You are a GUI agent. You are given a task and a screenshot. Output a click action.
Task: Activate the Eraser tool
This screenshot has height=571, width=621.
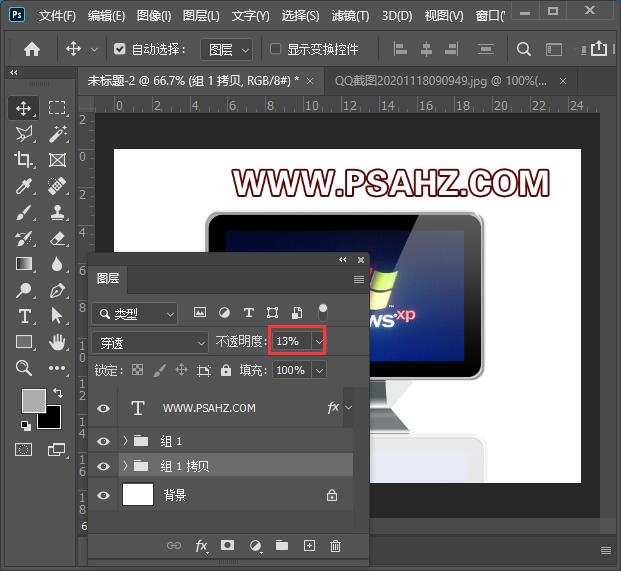pyautogui.click(x=57, y=238)
